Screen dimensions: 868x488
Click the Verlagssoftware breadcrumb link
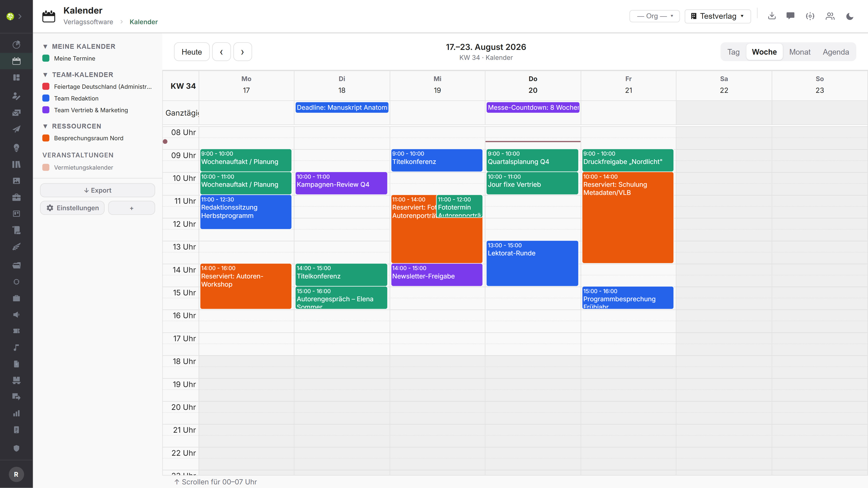click(x=88, y=22)
